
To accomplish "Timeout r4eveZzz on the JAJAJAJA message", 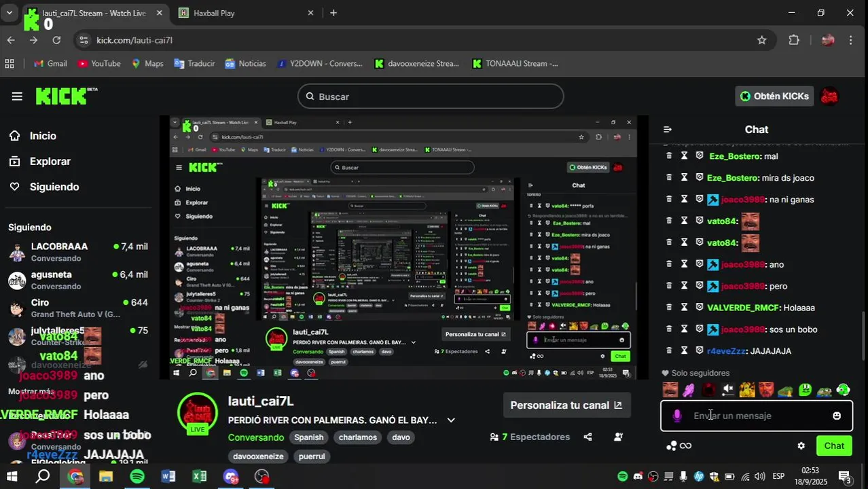I will (685, 350).
